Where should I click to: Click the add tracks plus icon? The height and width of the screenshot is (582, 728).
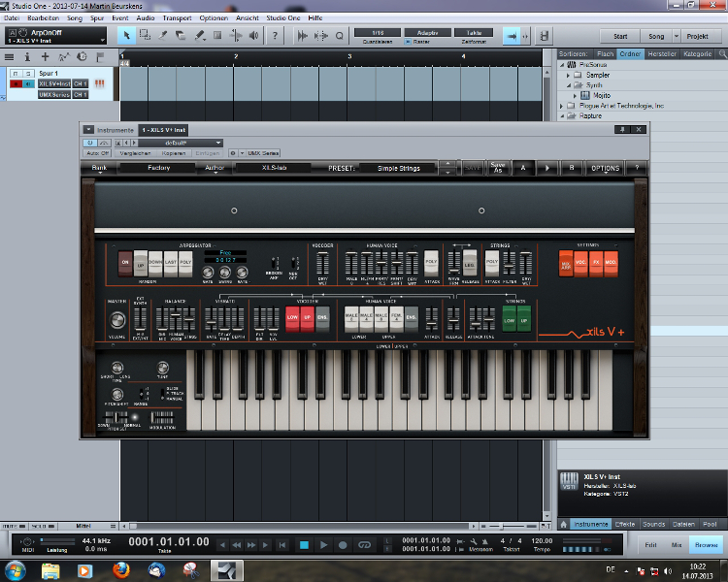pyautogui.click(x=45, y=57)
